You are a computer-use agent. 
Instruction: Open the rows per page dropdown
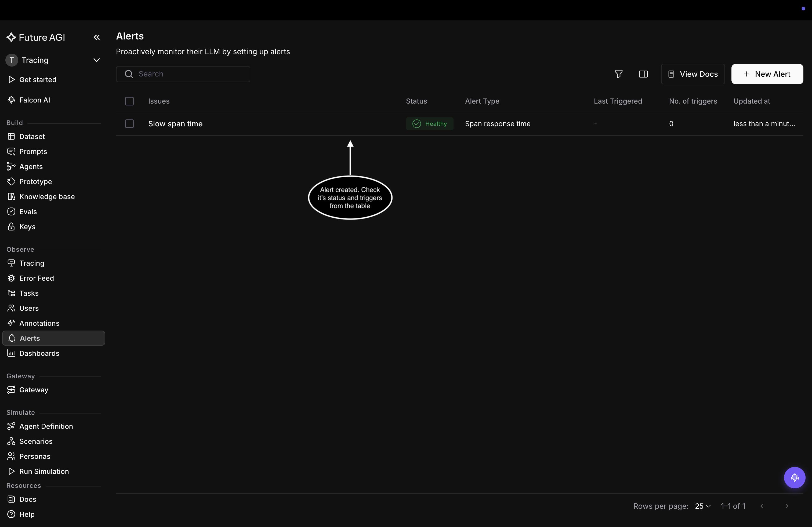pos(703,506)
